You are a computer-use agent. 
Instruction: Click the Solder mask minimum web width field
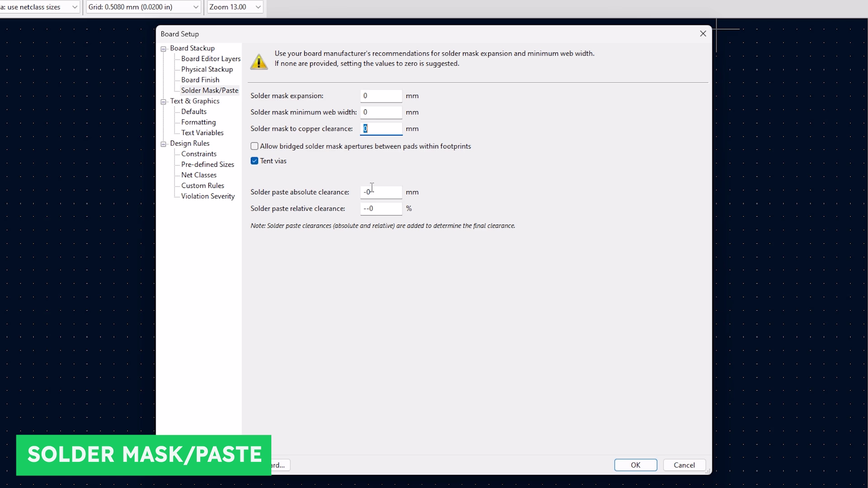(x=381, y=112)
